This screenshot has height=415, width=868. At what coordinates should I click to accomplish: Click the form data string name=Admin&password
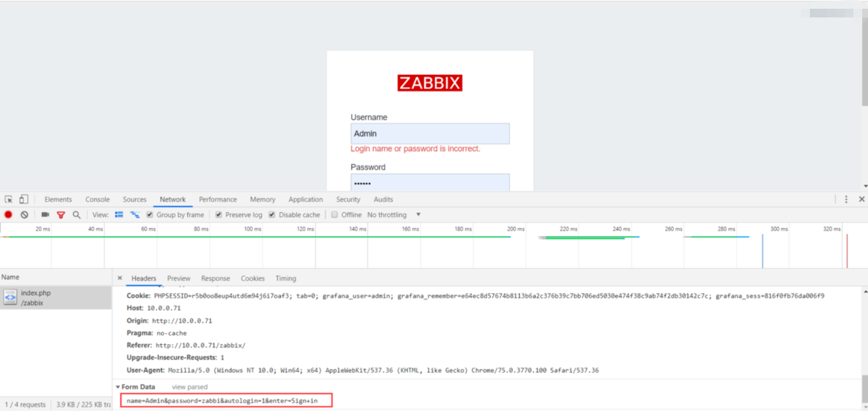pos(222,401)
